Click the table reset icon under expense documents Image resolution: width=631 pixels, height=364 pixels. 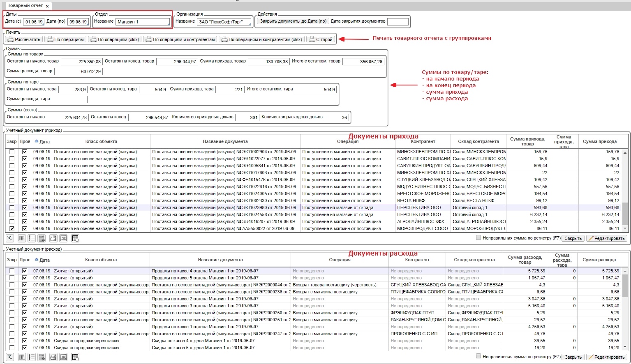pos(75,357)
